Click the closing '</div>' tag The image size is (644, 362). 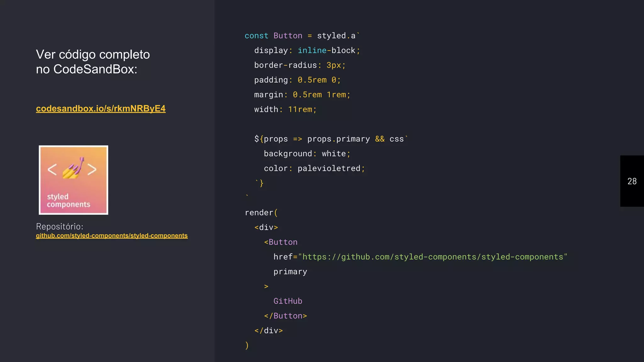tap(269, 331)
